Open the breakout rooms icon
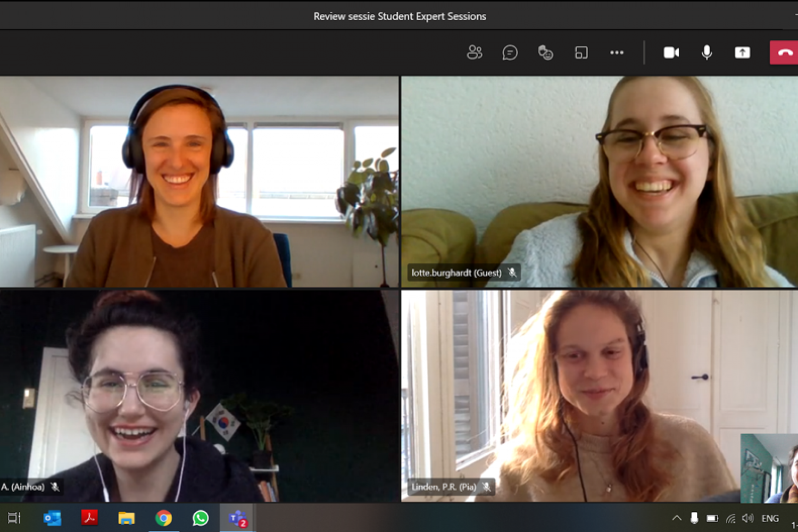 581,52
